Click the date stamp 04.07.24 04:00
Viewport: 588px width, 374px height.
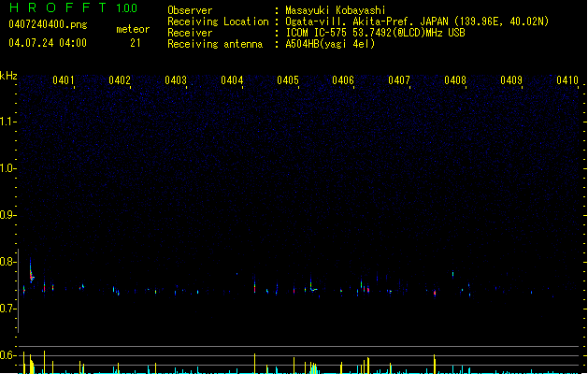(x=48, y=43)
